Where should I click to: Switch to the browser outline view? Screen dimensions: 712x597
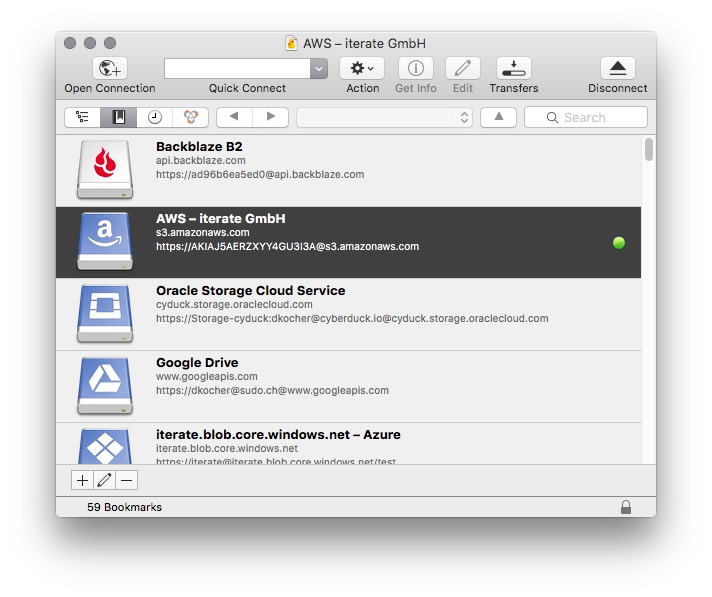82,117
